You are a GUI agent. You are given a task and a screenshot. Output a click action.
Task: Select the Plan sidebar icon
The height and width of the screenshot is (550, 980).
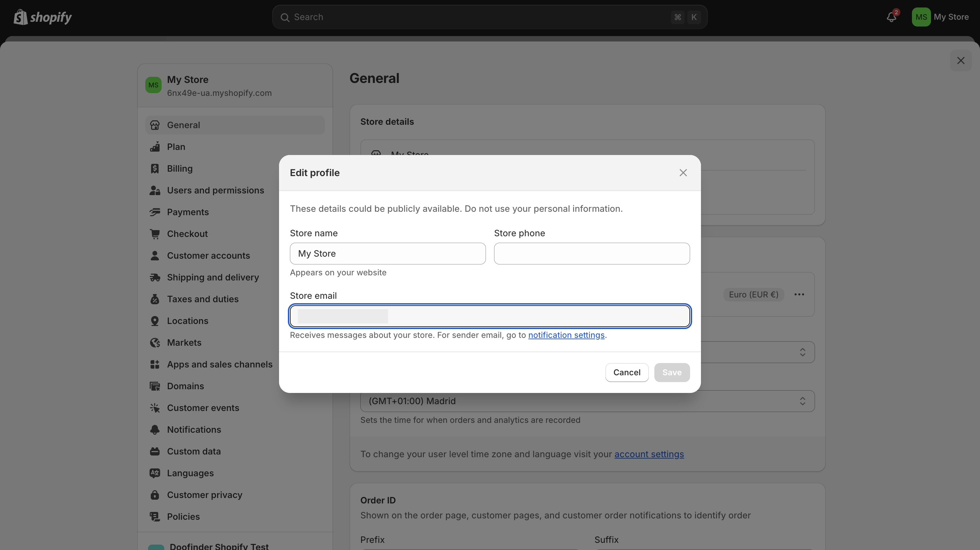click(156, 147)
